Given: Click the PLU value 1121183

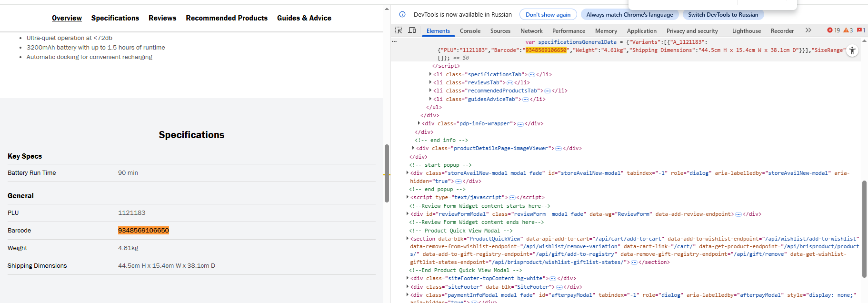Looking at the screenshot, I should tap(132, 213).
